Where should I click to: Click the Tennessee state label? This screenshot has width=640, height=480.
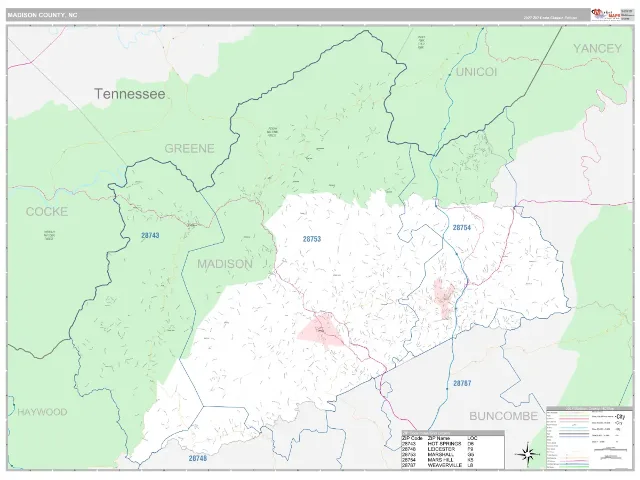(130, 94)
